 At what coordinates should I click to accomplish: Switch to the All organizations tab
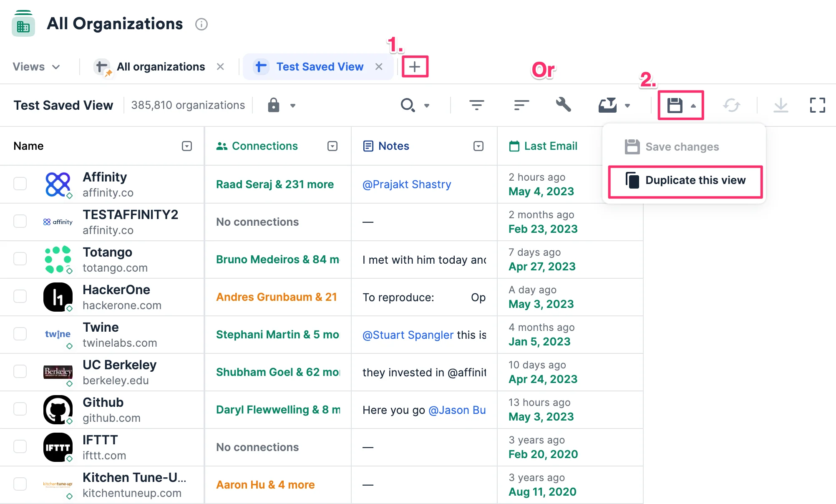pos(161,67)
